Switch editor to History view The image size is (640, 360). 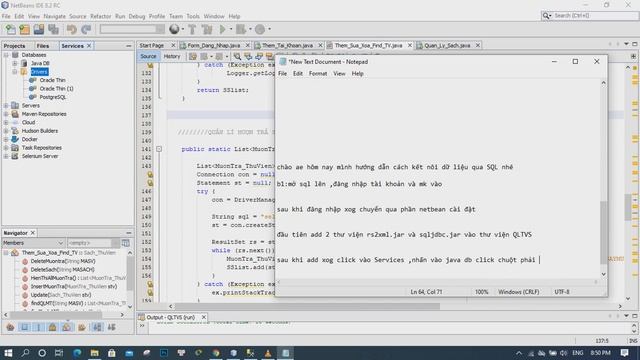172,56
